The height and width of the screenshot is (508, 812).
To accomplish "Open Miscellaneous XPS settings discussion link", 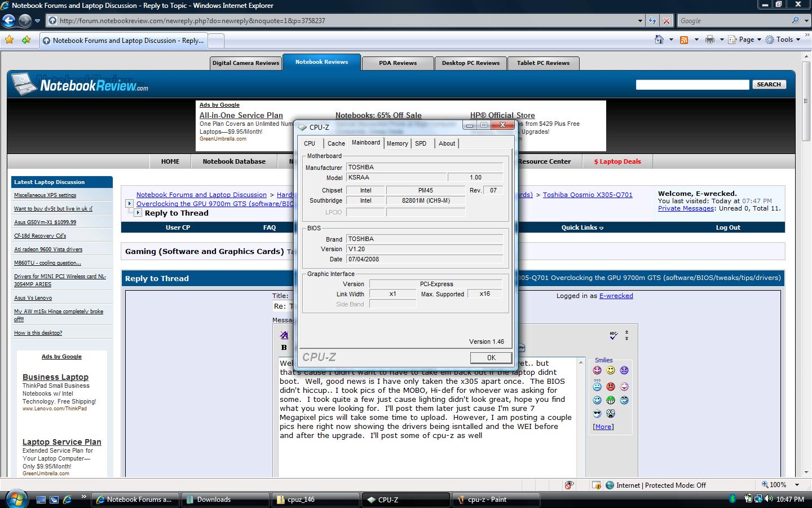I will pyautogui.click(x=45, y=195).
